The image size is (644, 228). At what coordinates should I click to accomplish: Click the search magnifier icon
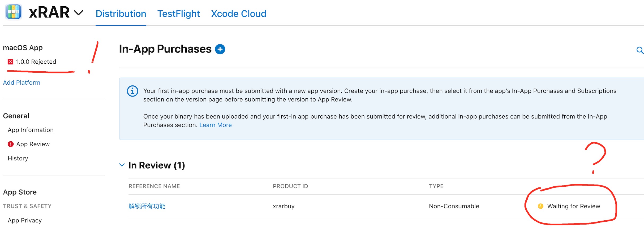tap(640, 50)
